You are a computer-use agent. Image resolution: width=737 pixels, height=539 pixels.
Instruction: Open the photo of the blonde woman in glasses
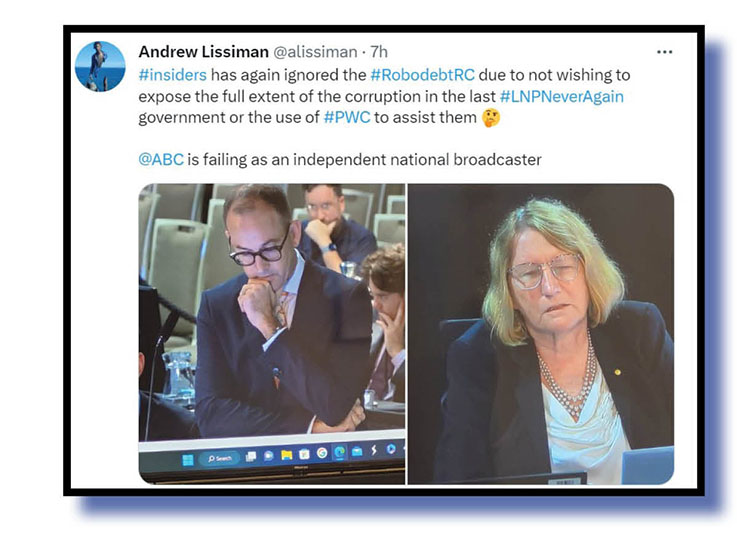[x=541, y=334]
